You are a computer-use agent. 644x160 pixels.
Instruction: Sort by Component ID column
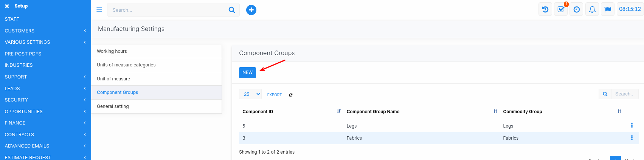(339, 111)
